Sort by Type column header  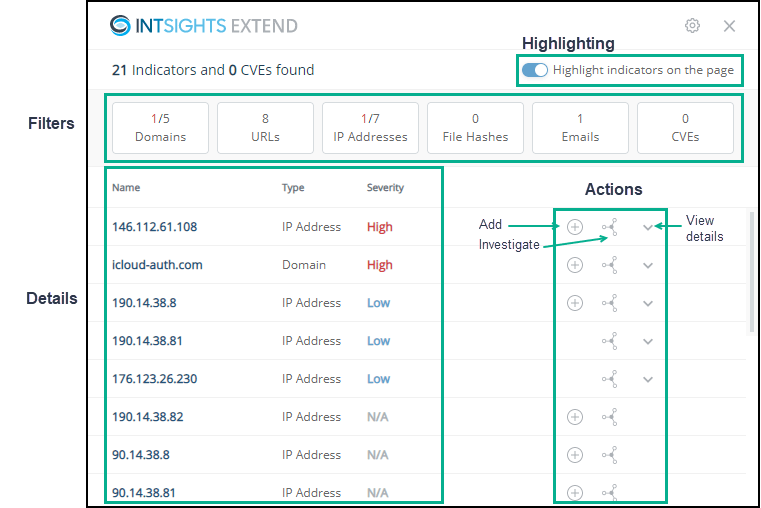tap(293, 188)
